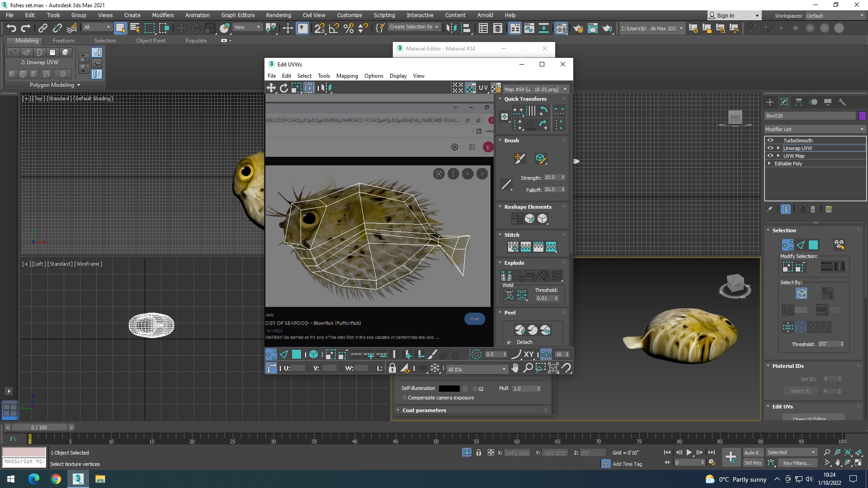Click the Undo icon in main toolbar

11,28
